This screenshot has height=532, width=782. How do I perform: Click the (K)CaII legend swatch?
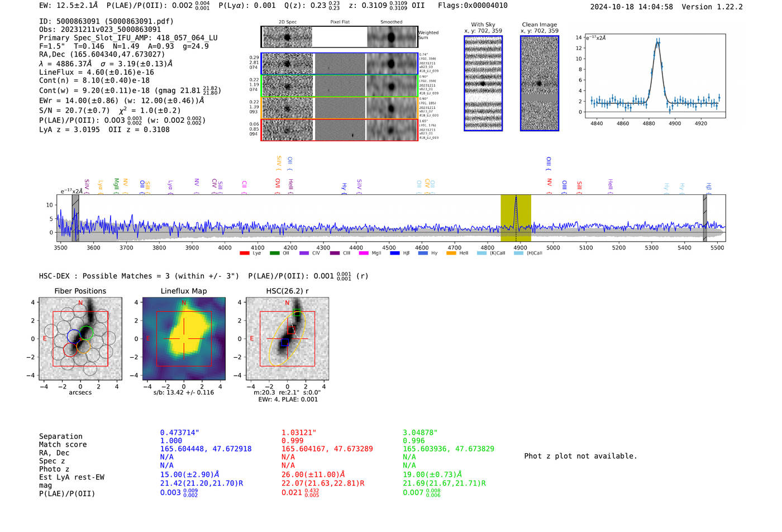click(482, 253)
